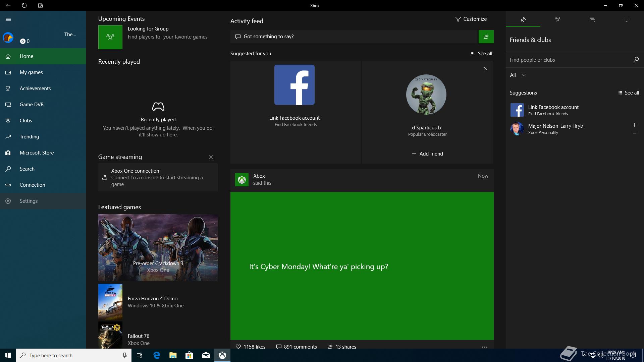This screenshot has height=362, width=644.
Task: Open Game DVR section
Action: click(43, 105)
